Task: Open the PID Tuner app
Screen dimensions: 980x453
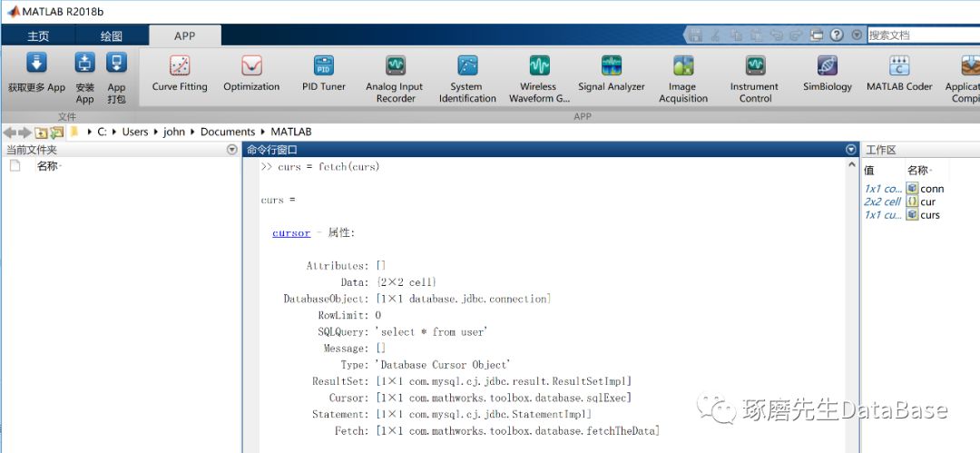Action: 324,74
